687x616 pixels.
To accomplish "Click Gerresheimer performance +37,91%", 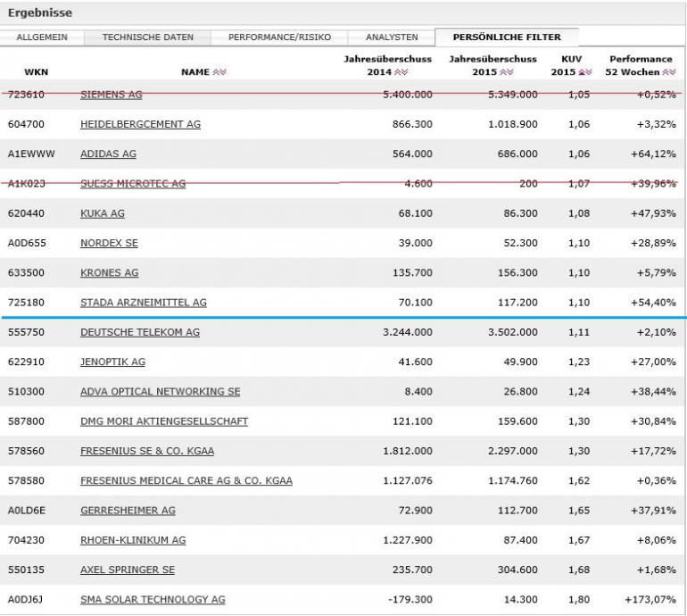I will tap(653, 511).
